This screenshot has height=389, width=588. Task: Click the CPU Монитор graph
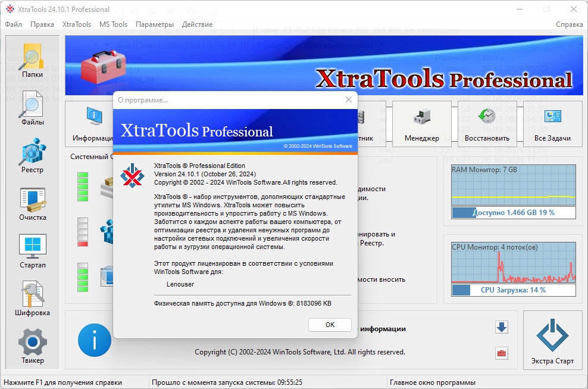coord(514,263)
